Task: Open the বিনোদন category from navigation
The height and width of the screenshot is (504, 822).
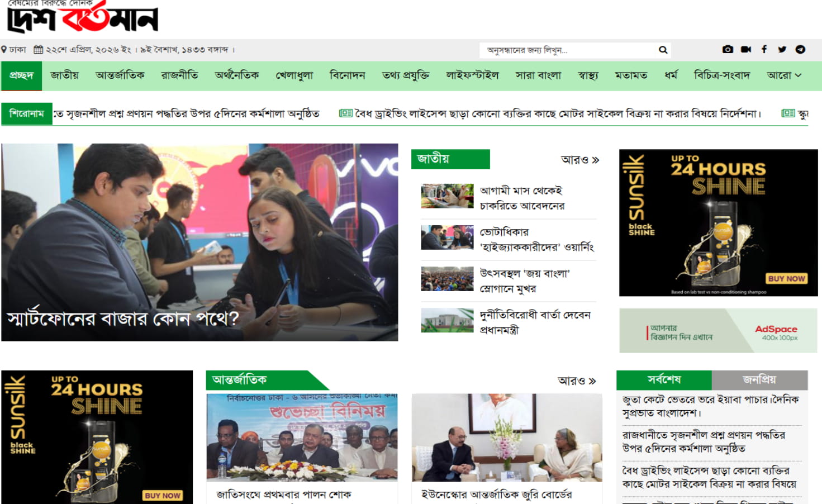Action: [x=348, y=75]
